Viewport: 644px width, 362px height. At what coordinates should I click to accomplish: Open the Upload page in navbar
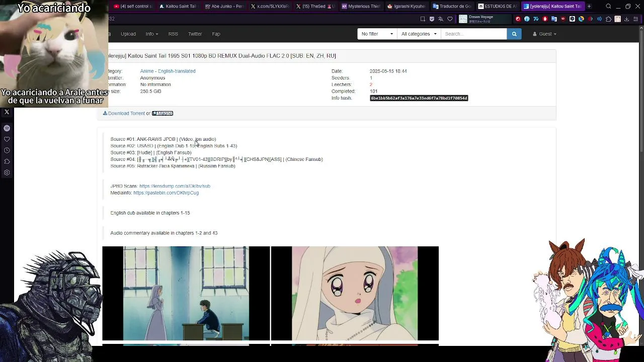[128, 34]
